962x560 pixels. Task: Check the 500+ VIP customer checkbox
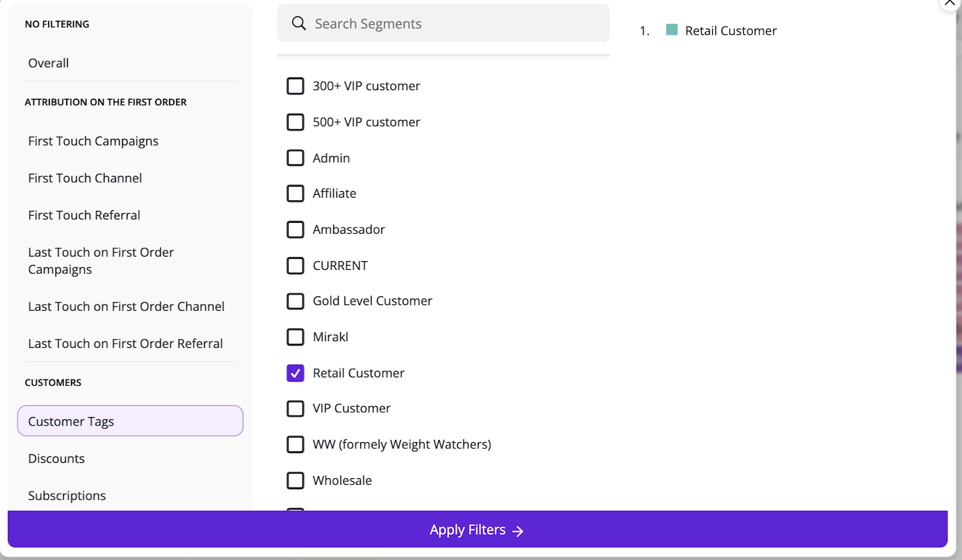295,122
